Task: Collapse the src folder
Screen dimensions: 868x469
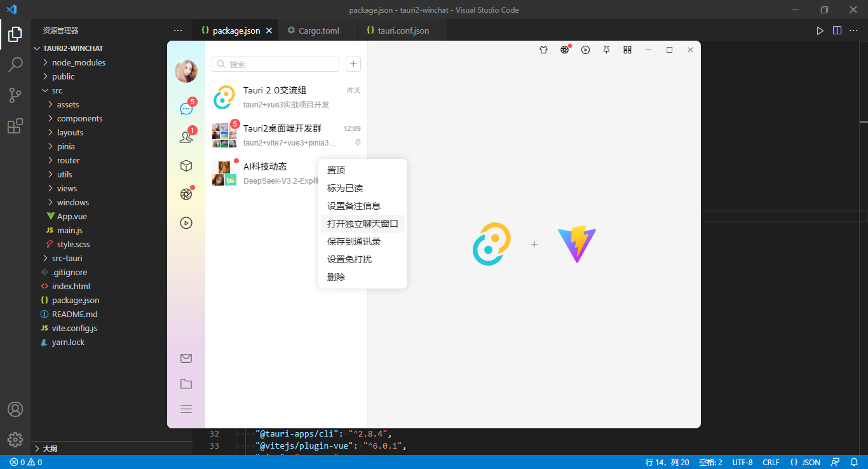Action: (112, 90)
